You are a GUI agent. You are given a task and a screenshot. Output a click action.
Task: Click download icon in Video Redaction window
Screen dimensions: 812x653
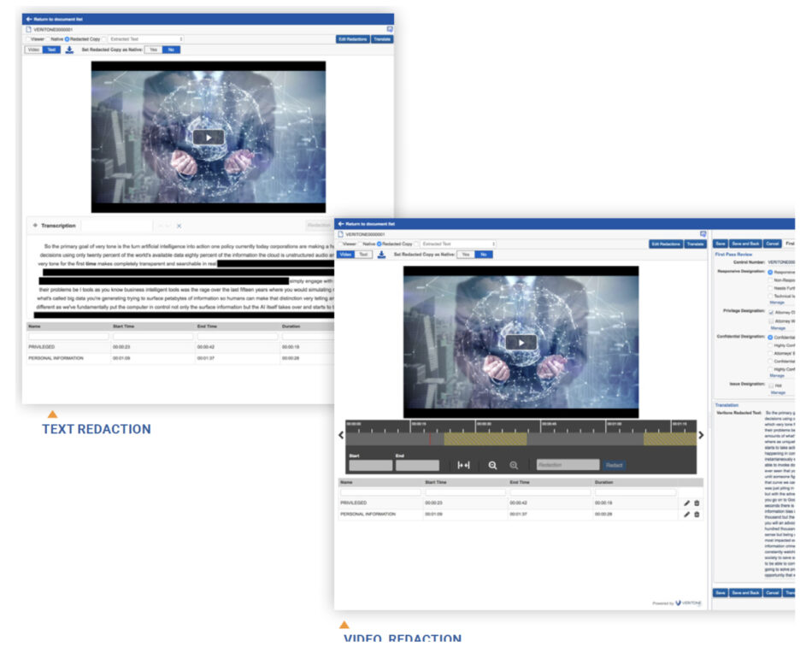[x=381, y=254]
